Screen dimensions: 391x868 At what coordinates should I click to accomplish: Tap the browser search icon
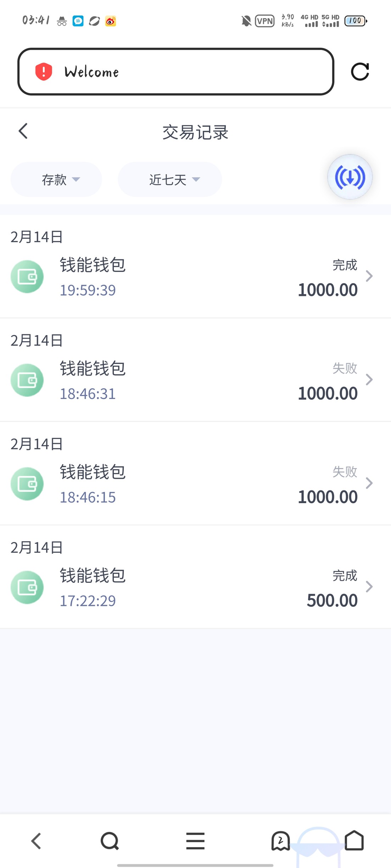pos(110,841)
